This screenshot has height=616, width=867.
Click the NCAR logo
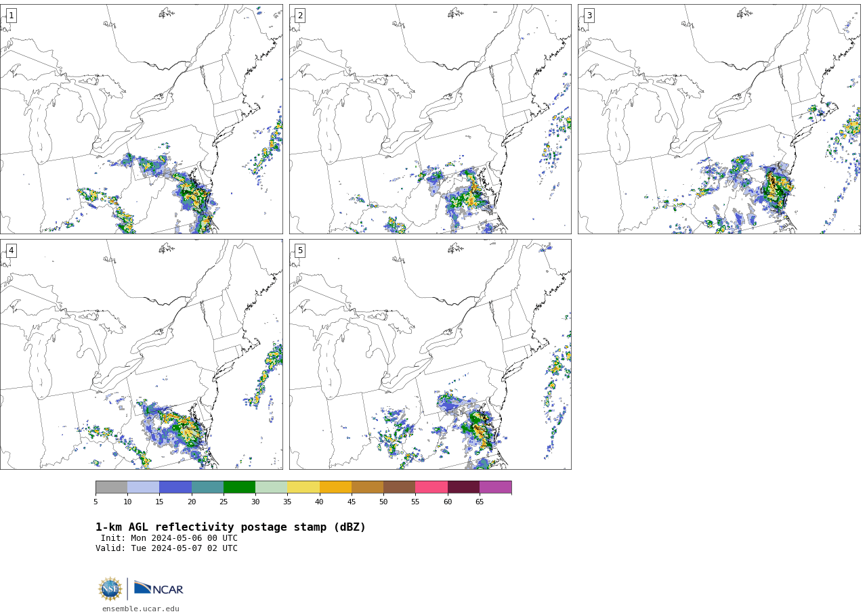coord(158,589)
